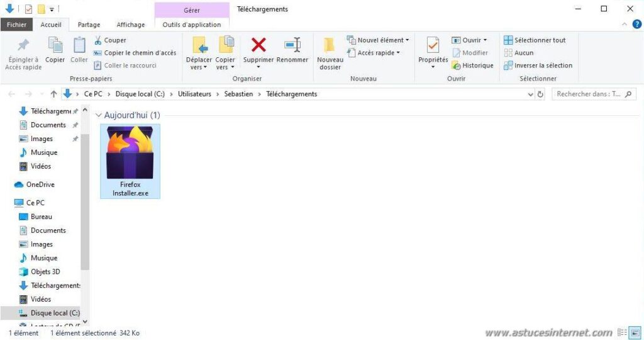Click the Renommer icon

point(292,45)
